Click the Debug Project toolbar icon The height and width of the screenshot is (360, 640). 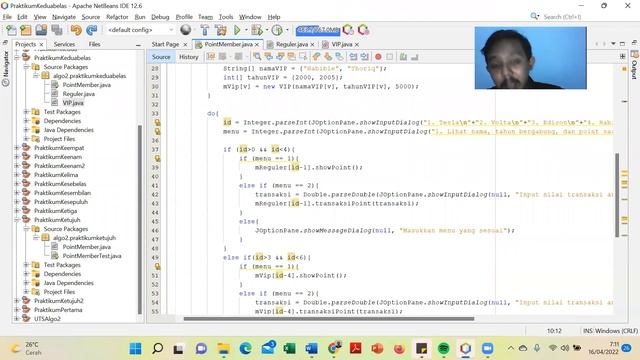[x=257, y=30]
